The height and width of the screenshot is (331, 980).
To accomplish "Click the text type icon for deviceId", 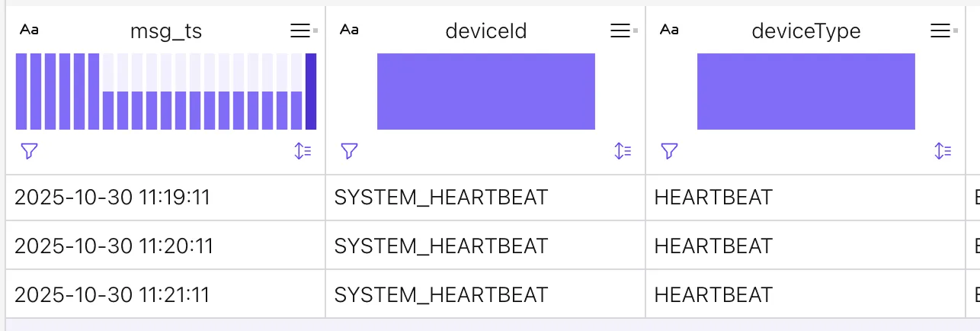I will click(349, 30).
